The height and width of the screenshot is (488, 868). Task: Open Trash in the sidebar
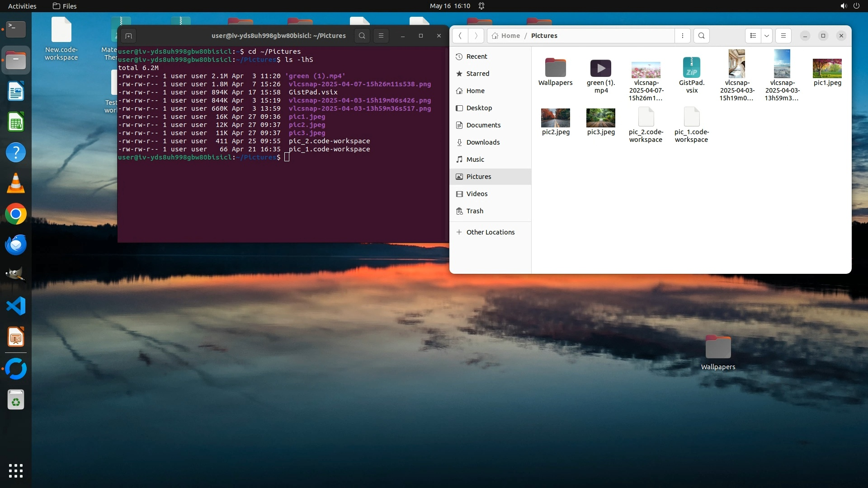[475, 211]
